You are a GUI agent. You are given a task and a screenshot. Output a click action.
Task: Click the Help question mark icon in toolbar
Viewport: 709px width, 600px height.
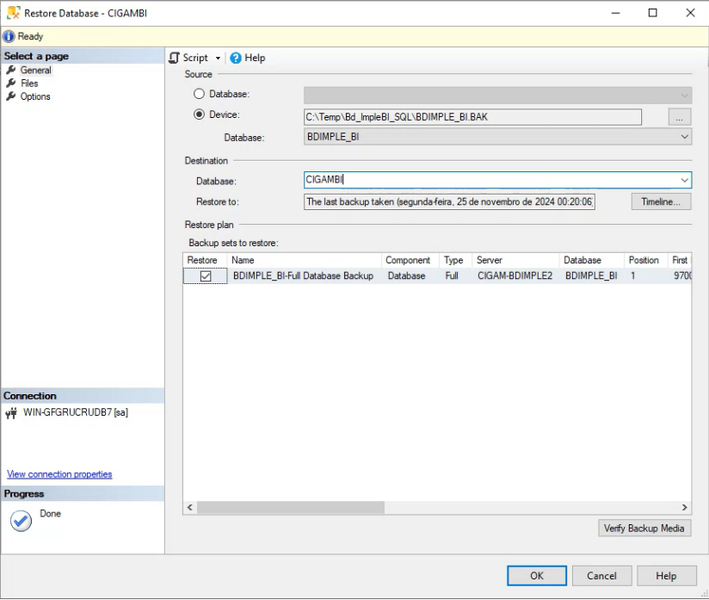point(236,58)
